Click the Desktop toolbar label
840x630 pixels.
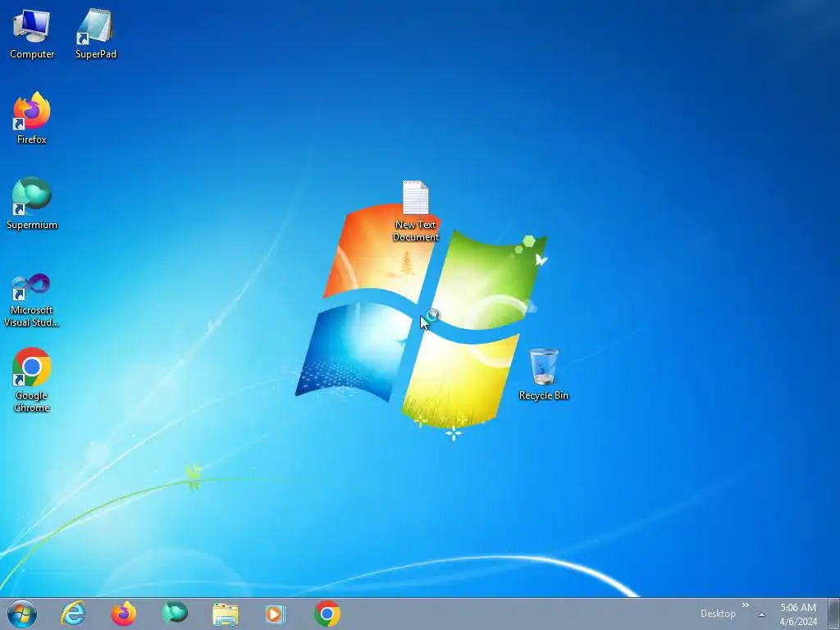(x=718, y=614)
